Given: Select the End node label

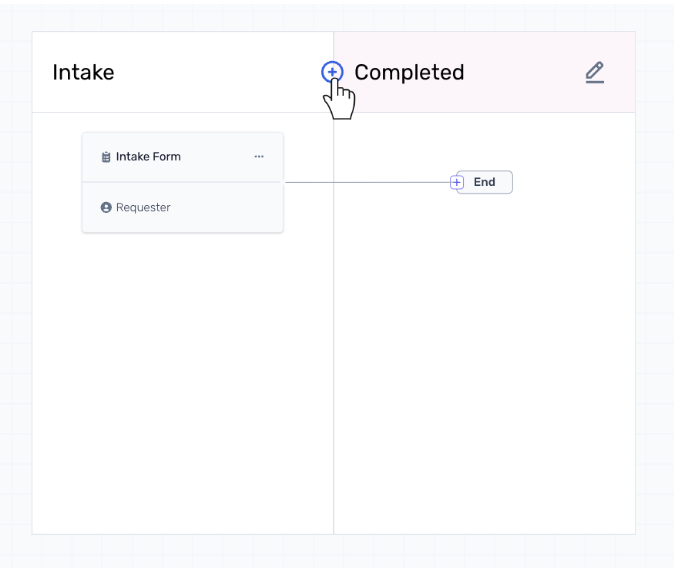Looking at the screenshot, I should click(x=485, y=182).
